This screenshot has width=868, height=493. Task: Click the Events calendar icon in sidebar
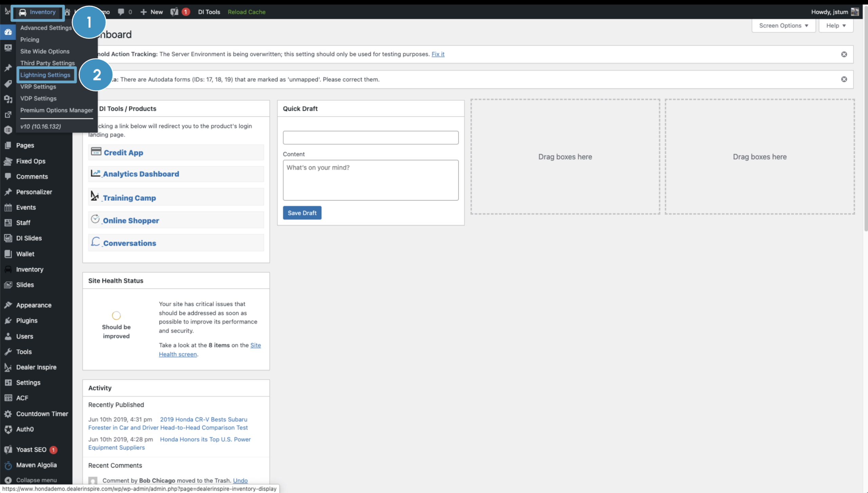(8, 207)
